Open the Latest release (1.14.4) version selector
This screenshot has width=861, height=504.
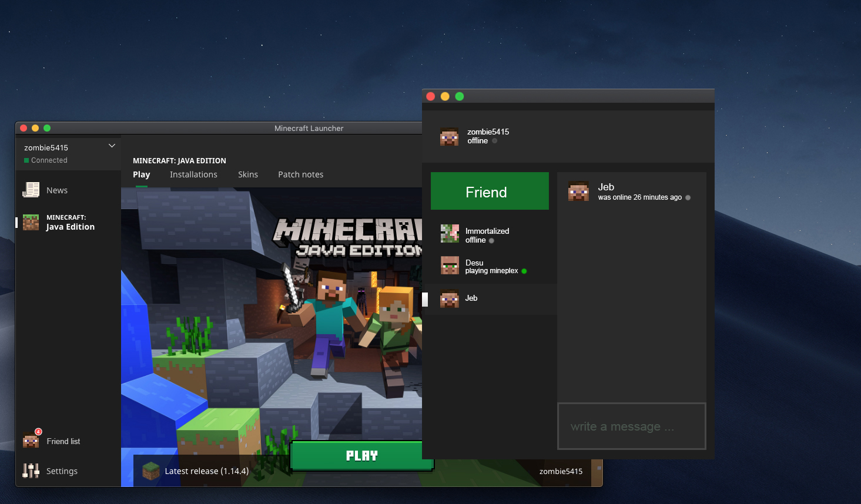[x=212, y=471]
